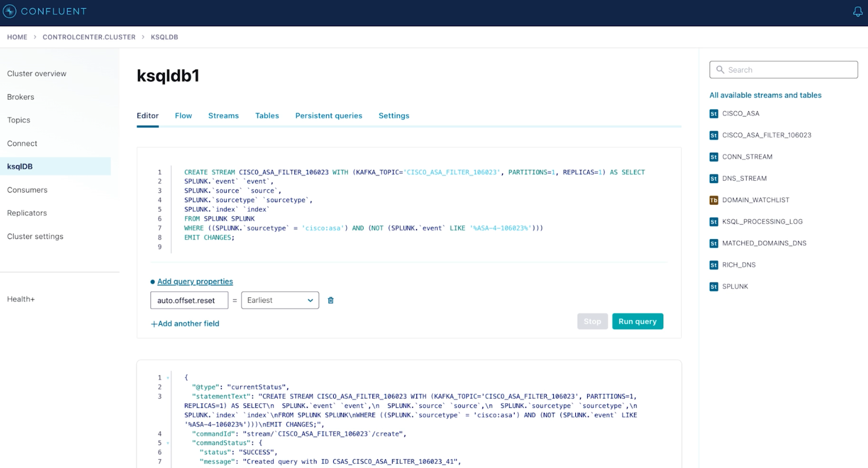Select the CISCO_ASA stream
The height and width of the screenshot is (468, 868).
coord(741,114)
